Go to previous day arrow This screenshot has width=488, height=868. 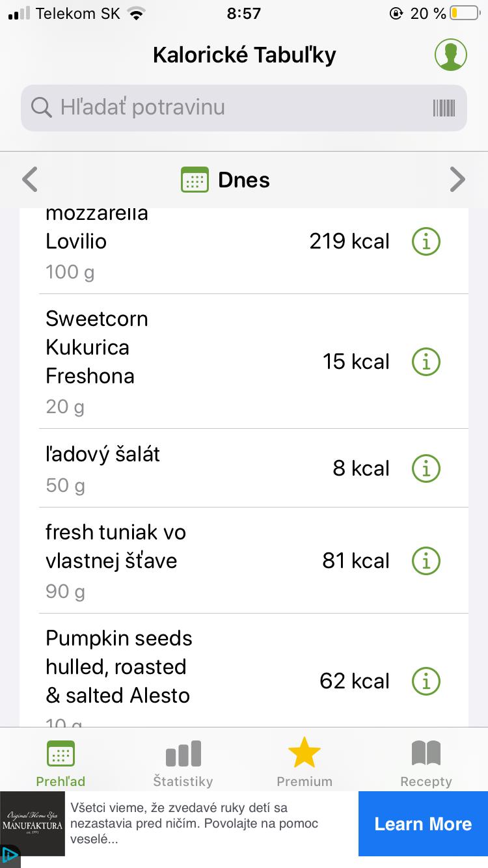click(x=30, y=180)
